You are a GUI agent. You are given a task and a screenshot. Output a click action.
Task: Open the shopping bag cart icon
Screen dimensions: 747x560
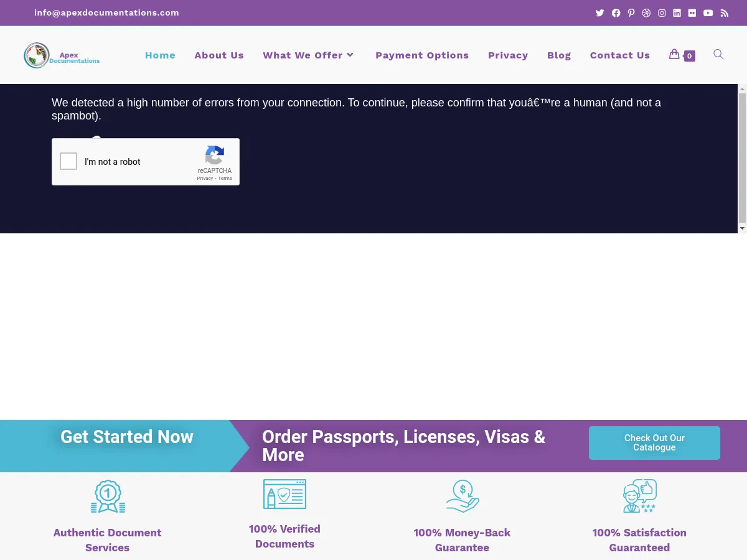coord(674,55)
